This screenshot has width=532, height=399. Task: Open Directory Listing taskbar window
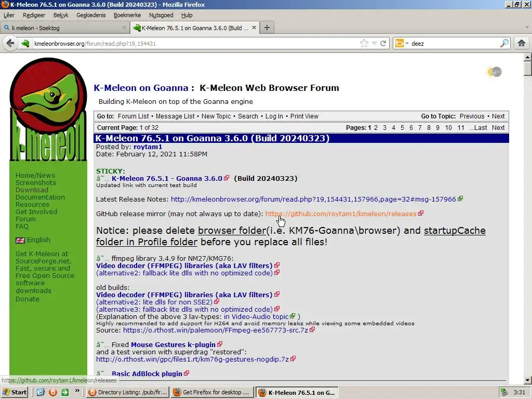click(127, 392)
